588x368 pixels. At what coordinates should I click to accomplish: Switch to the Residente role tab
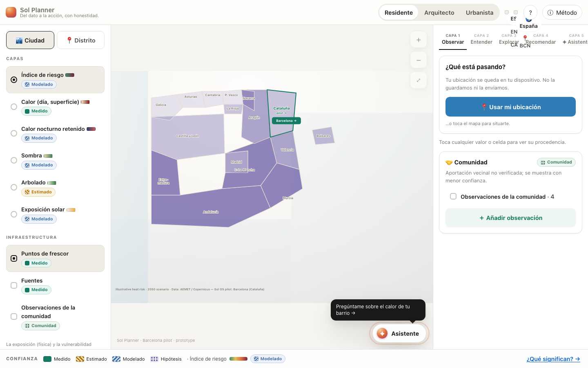[399, 13]
